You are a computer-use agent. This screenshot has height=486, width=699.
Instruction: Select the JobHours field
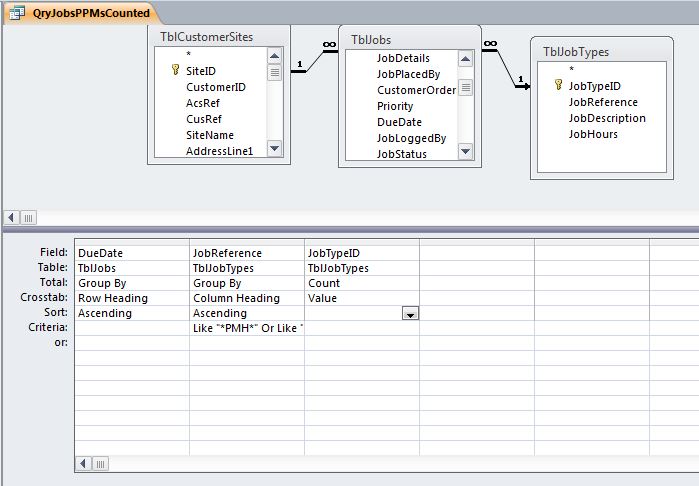tap(593, 134)
